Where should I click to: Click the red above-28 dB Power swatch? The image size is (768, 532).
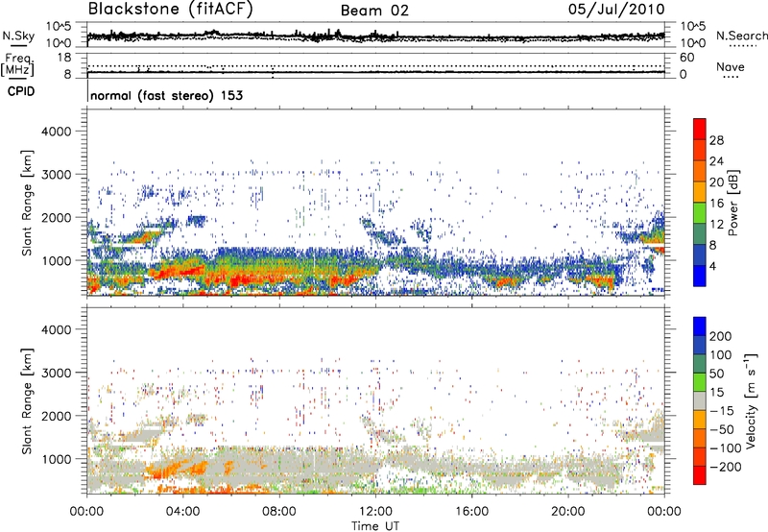pyautogui.click(x=700, y=129)
